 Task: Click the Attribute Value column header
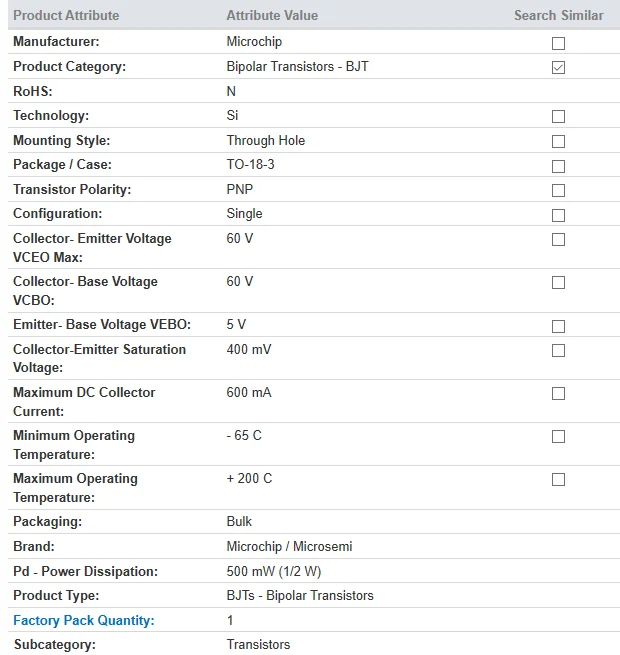[272, 15]
